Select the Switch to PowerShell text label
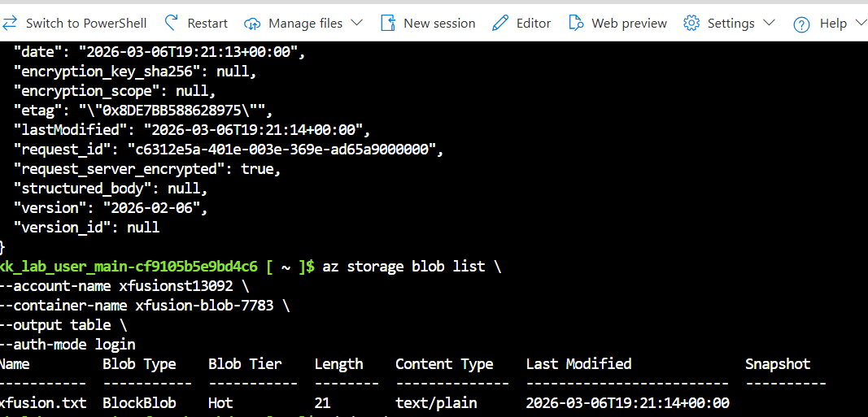The width and height of the screenshot is (868, 417). tap(86, 24)
